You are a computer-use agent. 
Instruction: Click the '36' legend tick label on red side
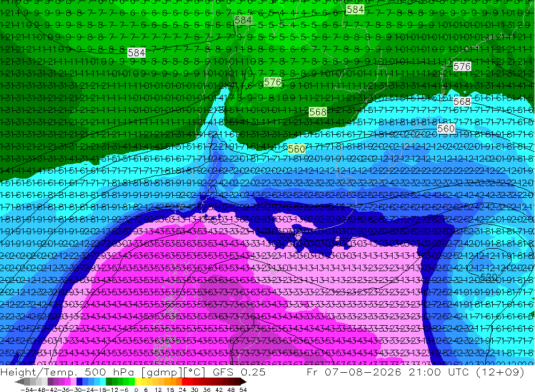pos(207,390)
